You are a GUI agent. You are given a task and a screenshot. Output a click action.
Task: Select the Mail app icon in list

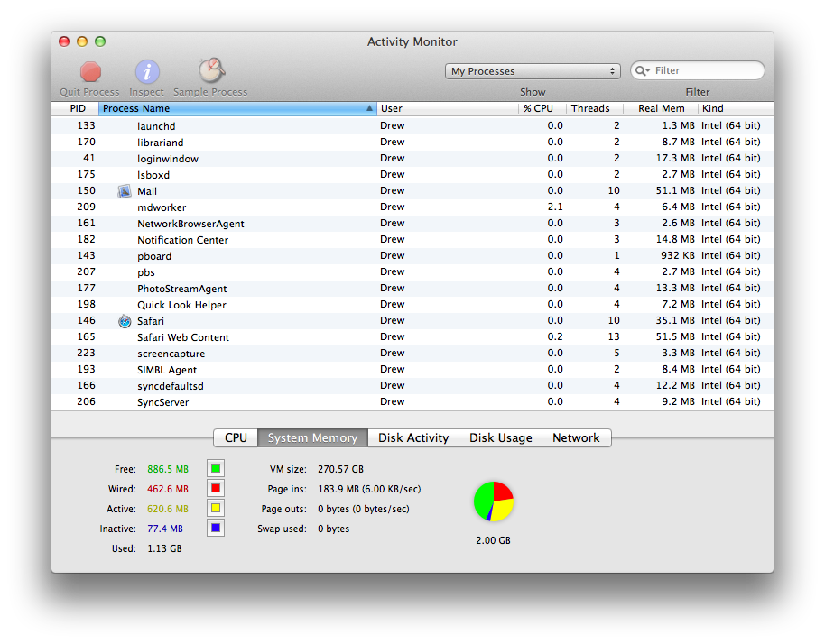point(125,191)
